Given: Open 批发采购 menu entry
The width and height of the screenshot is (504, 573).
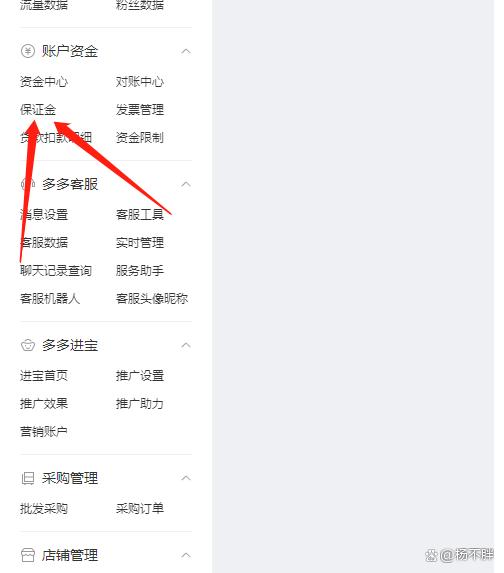Looking at the screenshot, I should [x=44, y=508].
